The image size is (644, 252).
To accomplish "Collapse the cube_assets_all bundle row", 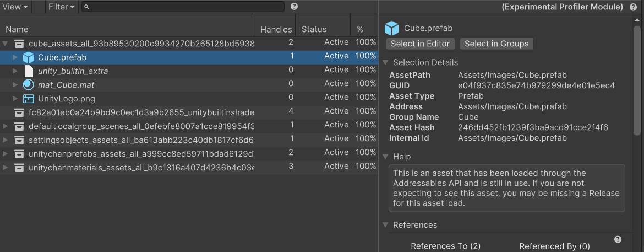I will [x=6, y=43].
